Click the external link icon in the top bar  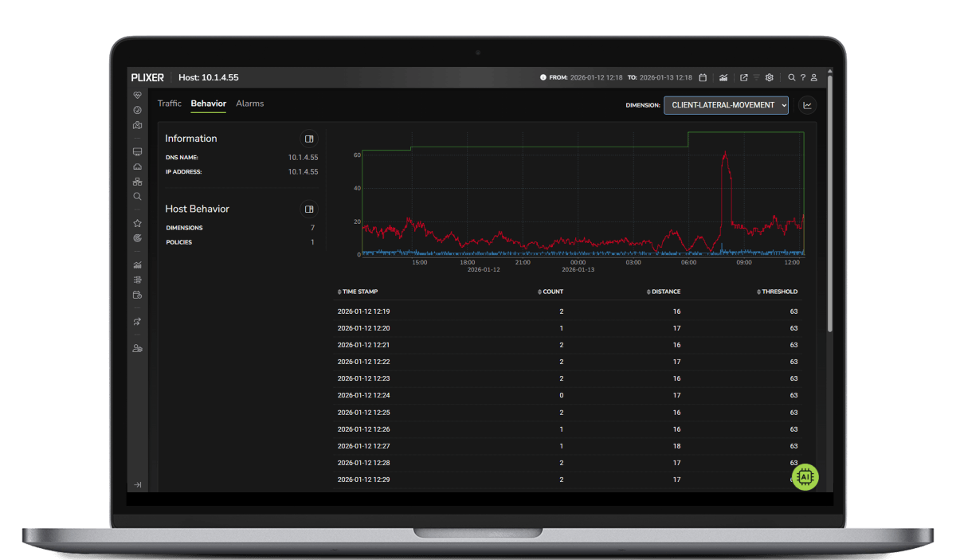743,77
